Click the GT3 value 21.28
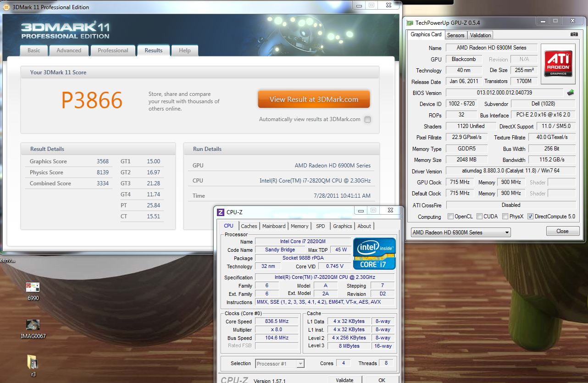This screenshot has width=588, height=383. tap(154, 183)
